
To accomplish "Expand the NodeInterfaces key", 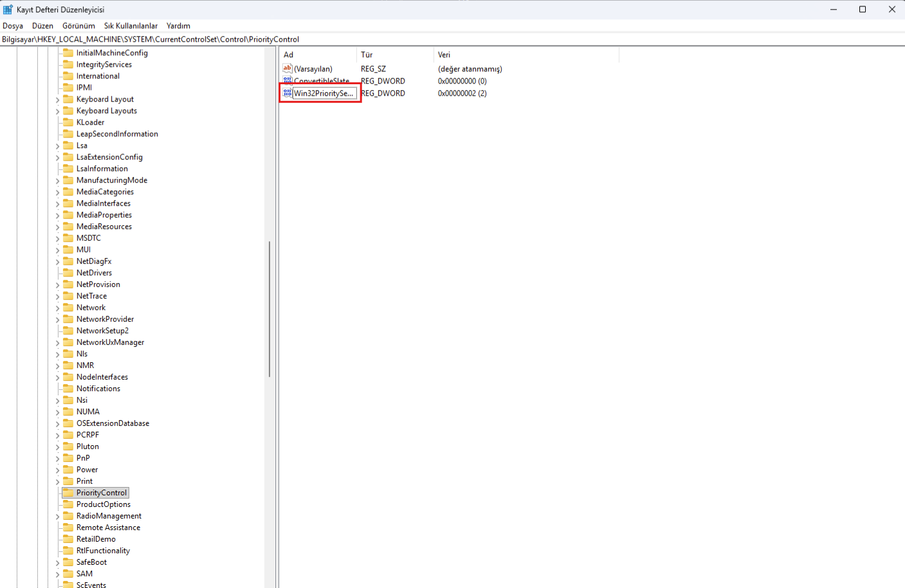I will (57, 378).
